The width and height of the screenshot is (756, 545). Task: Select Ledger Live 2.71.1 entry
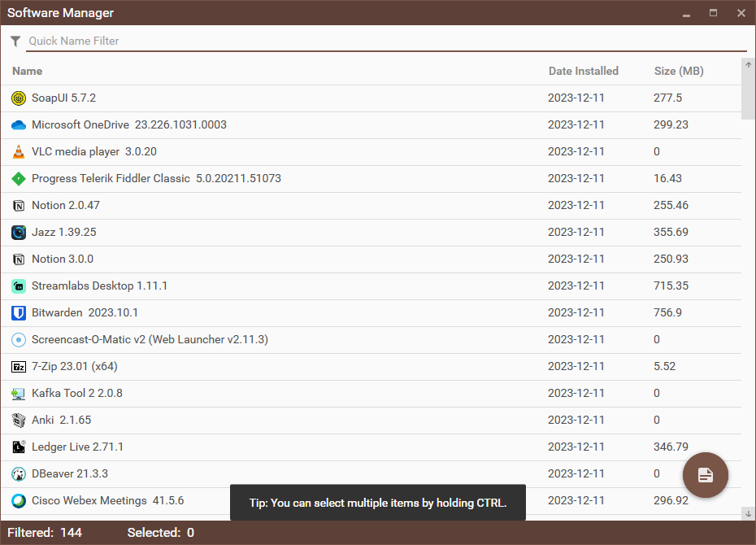coord(77,447)
